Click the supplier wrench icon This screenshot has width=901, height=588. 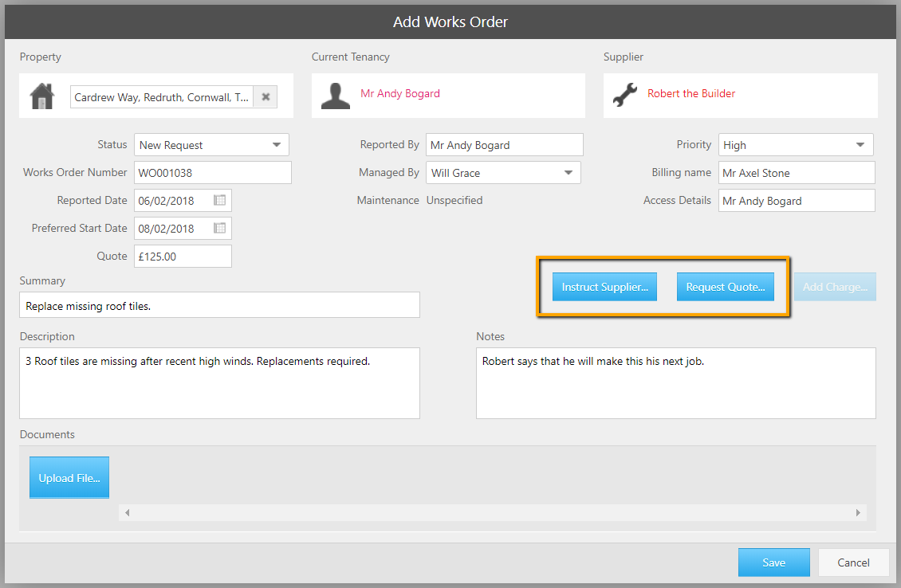point(625,95)
